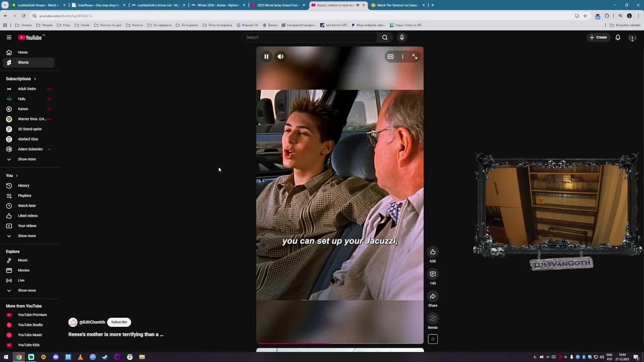This screenshot has width=644, height=362.
Task: Open History in the sidebar
Action: 28,186
